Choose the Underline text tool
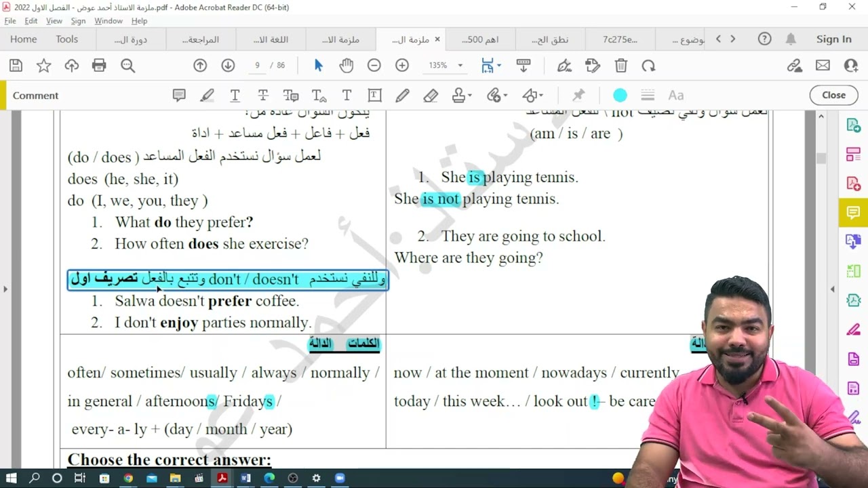Viewport: 868px width, 488px height. click(235, 96)
